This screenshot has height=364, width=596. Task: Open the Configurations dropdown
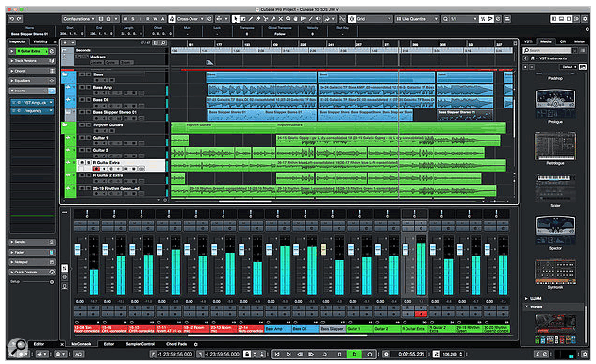click(79, 18)
